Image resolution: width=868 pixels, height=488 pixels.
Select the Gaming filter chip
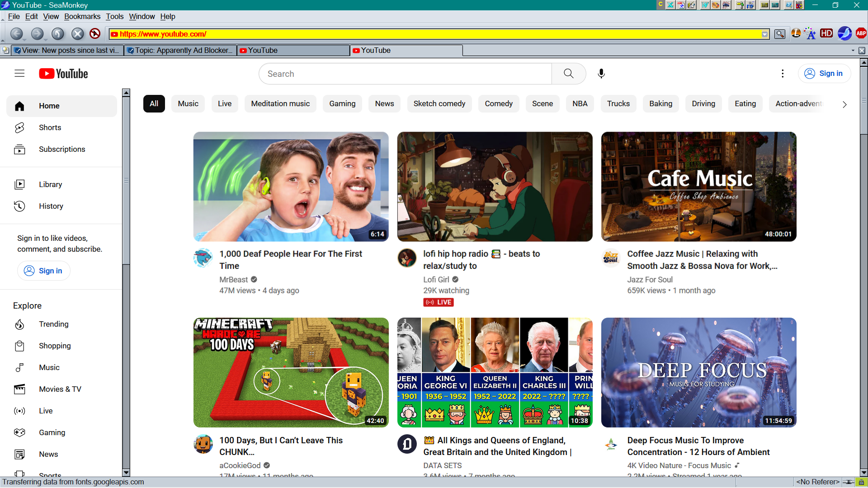[x=342, y=103]
